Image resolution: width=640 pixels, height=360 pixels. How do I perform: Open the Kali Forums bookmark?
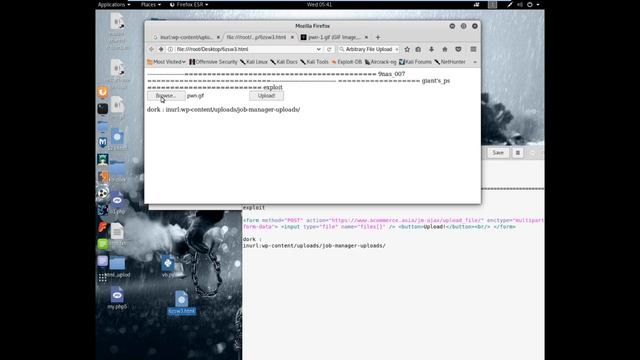tap(415, 62)
